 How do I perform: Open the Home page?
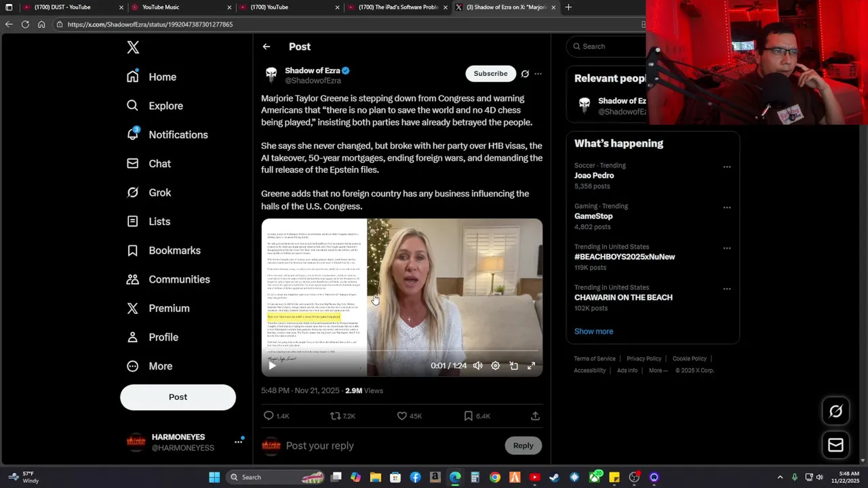(x=152, y=77)
